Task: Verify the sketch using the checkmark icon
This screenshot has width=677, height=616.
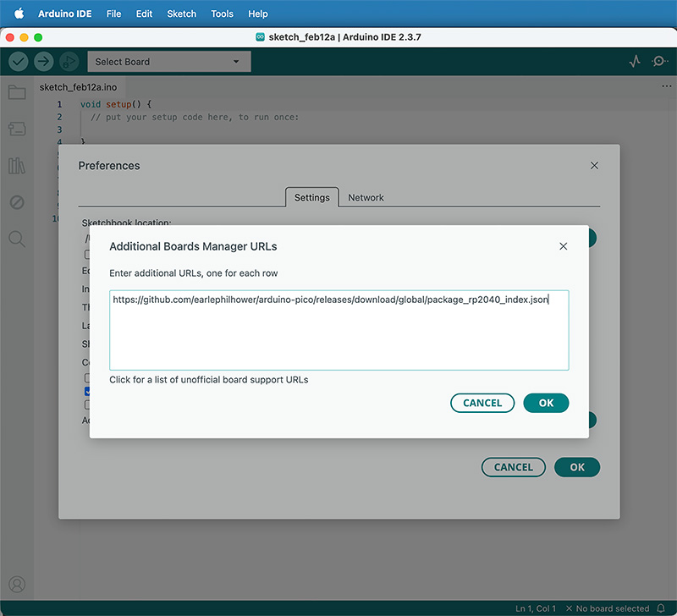Action: 18,61
